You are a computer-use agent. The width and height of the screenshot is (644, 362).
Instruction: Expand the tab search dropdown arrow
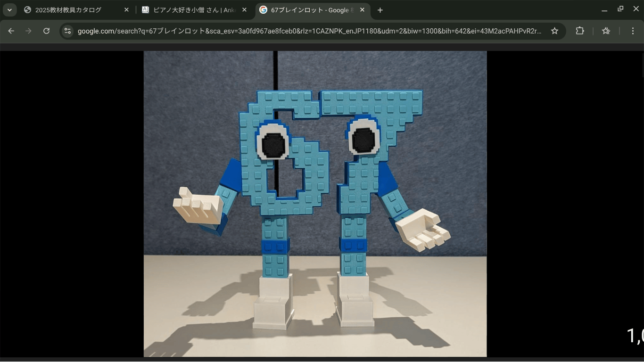pos(9,10)
